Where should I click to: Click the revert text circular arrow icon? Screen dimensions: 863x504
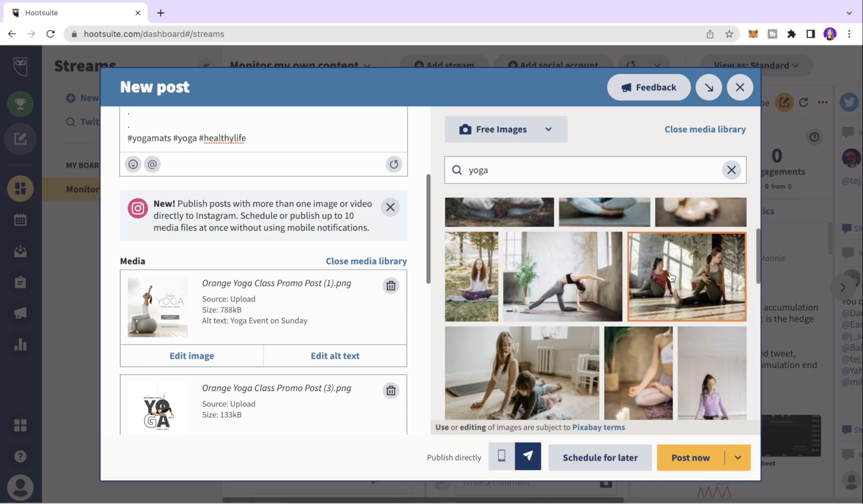tap(394, 164)
